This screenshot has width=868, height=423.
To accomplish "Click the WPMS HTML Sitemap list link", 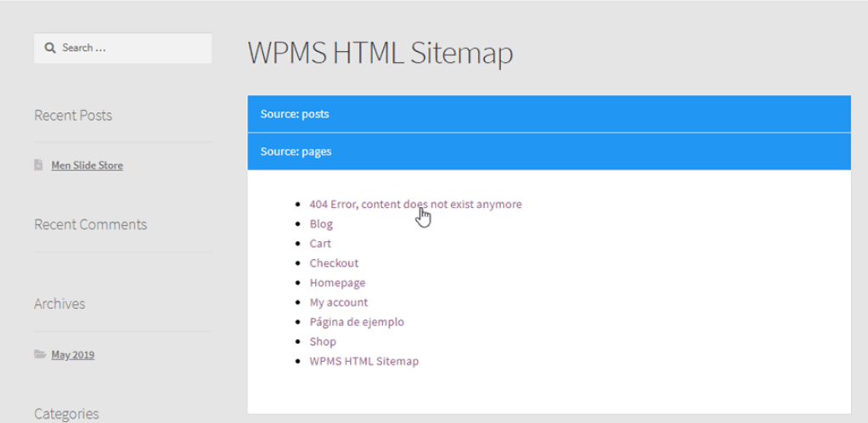I will 364,361.
